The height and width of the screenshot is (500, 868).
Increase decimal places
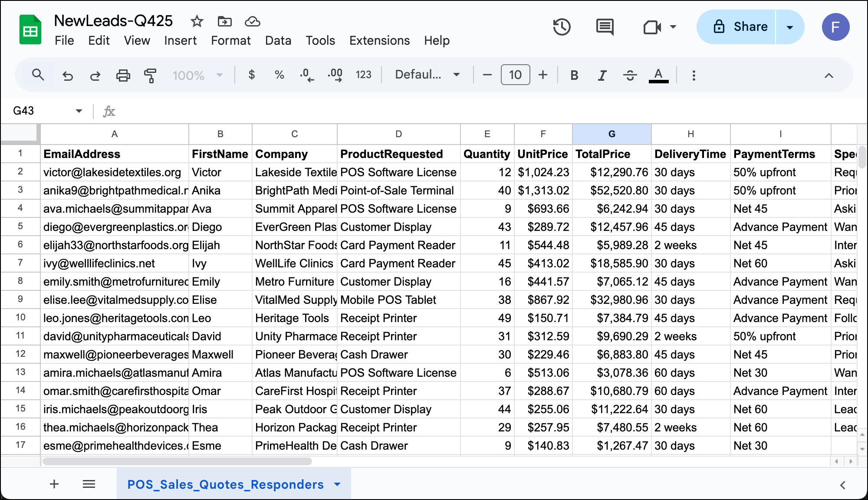tap(335, 75)
